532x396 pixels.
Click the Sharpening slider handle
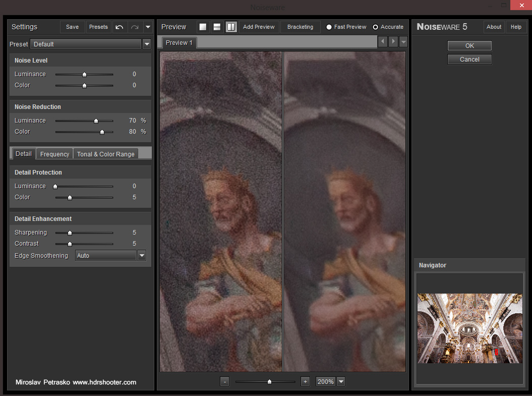(x=70, y=233)
